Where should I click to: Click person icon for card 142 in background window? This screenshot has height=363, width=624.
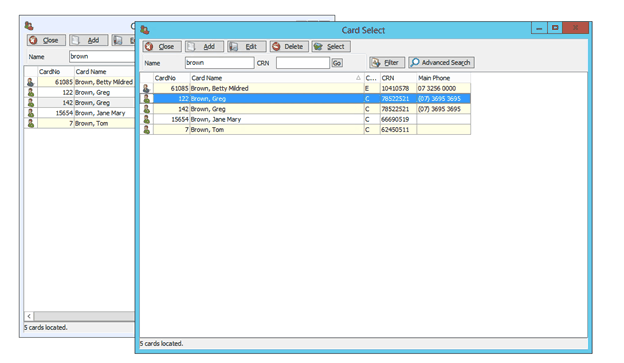(x=31, y=103)
